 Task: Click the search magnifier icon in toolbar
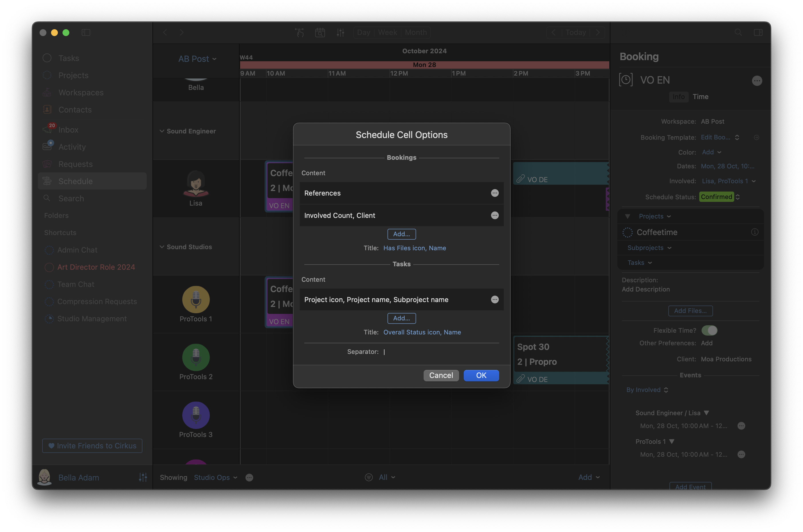[x=738, y=33]
